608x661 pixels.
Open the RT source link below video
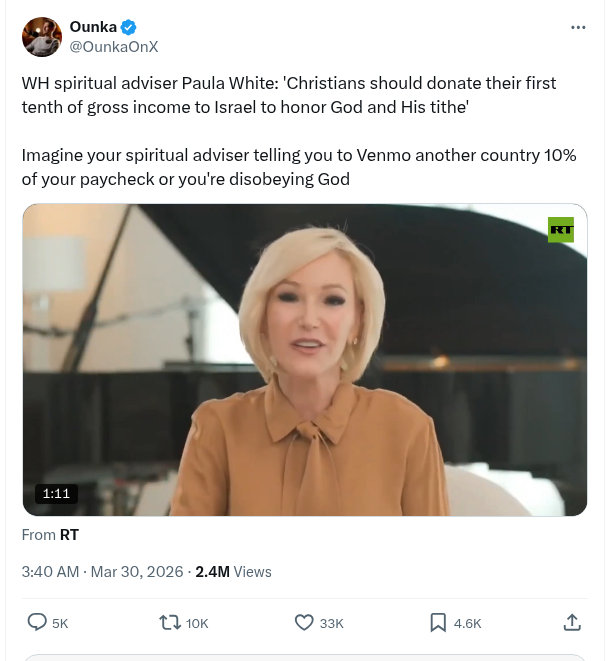69,535
